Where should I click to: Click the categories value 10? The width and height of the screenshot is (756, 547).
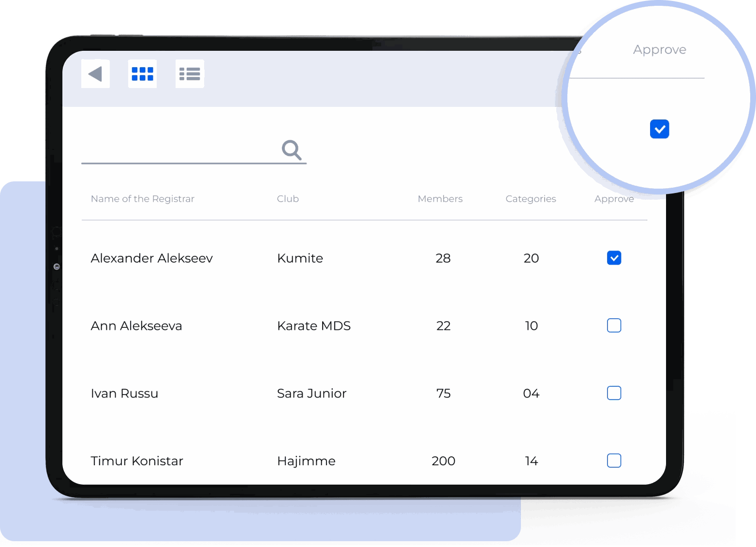pyautogui.click(x=531, y=326)
